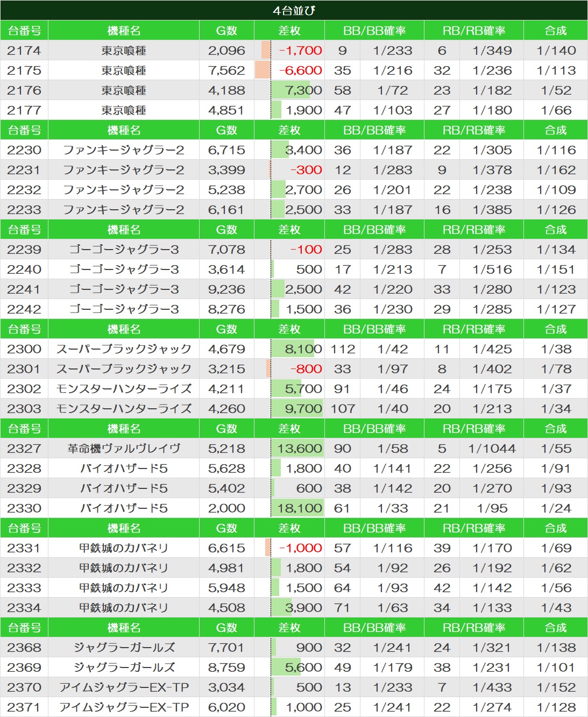Click the 革命機ヴァルヴレイヴ machine name
This screenshot has width=588, height=717.
coord(124,449)
